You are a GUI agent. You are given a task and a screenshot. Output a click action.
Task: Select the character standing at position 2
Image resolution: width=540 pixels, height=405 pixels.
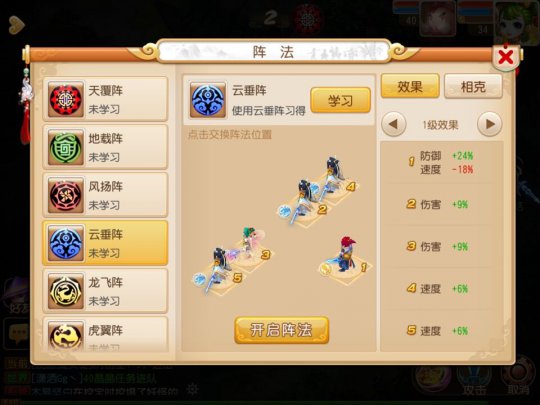pos(303,201)
